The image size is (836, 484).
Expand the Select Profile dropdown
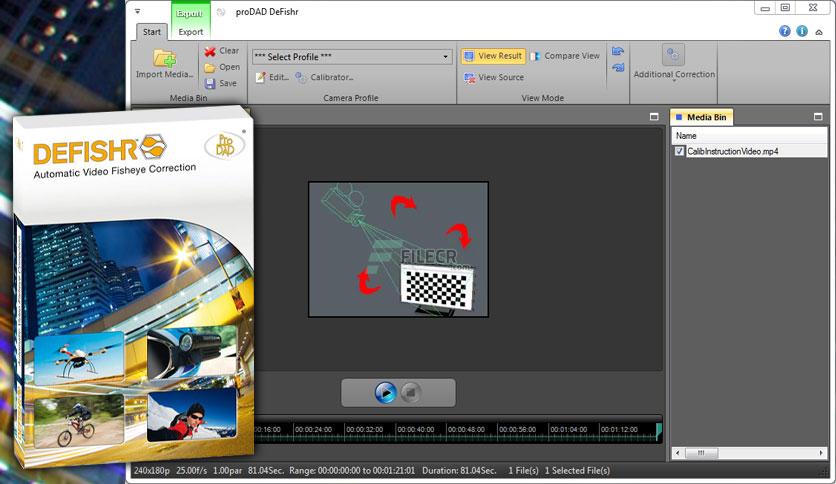click(445, 57)
